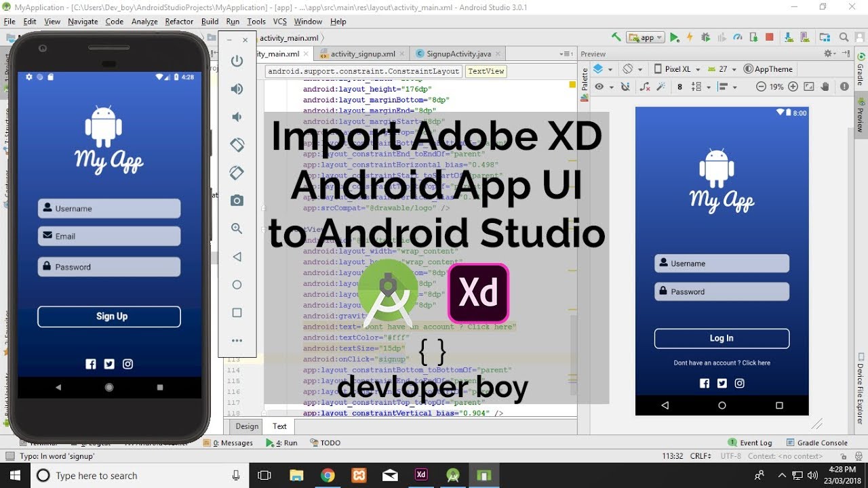Open orientation in editor dropdown
The image size is (868, 488).
click(633, 69)
